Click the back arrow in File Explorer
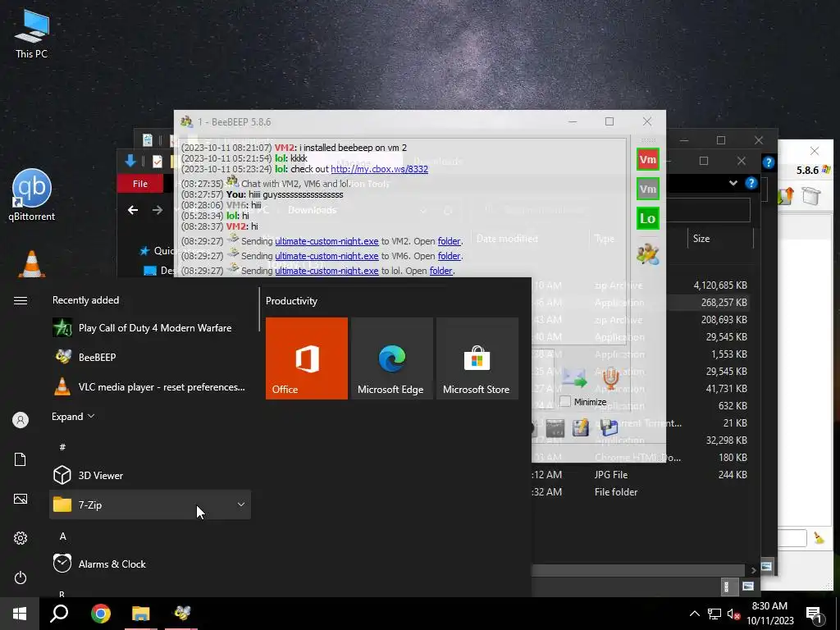Screen dimensions: 840x630 (133, 210)
